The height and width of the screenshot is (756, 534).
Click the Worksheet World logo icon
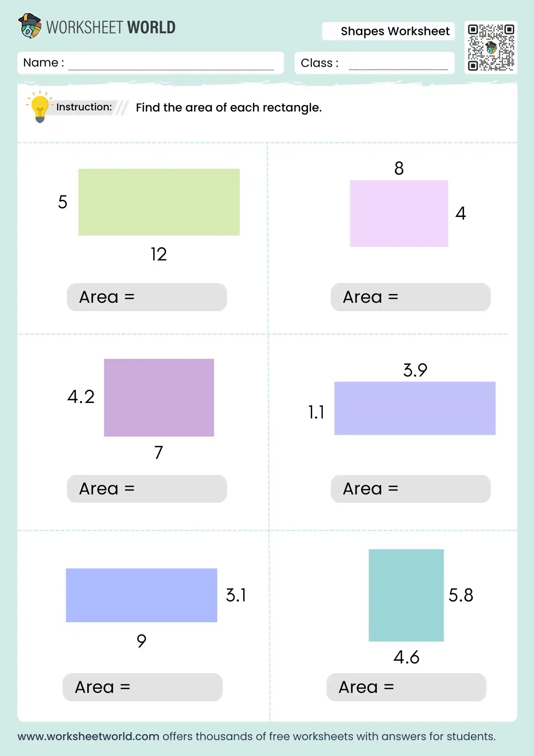point(30,26)
